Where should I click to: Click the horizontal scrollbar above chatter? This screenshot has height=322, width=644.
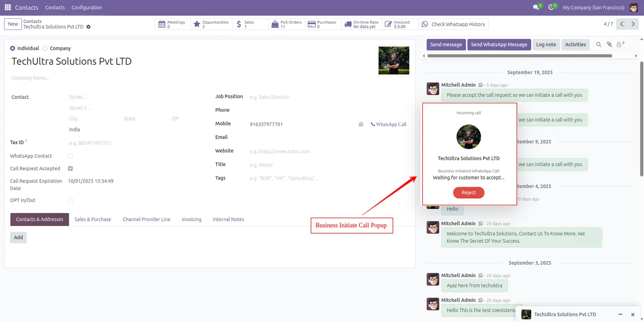pos(520,56)
